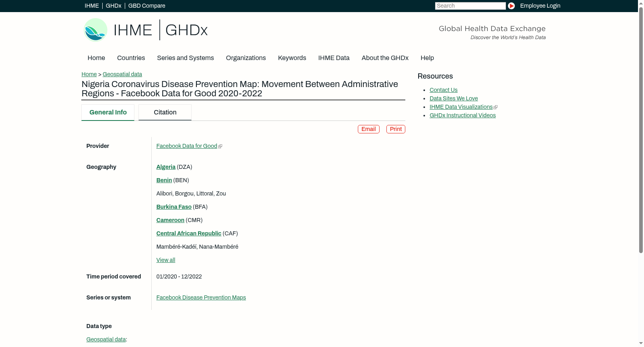The image size is (644, 347).
Task: Open the Burkina Faso country link
Action: click(x=174, y=207)
